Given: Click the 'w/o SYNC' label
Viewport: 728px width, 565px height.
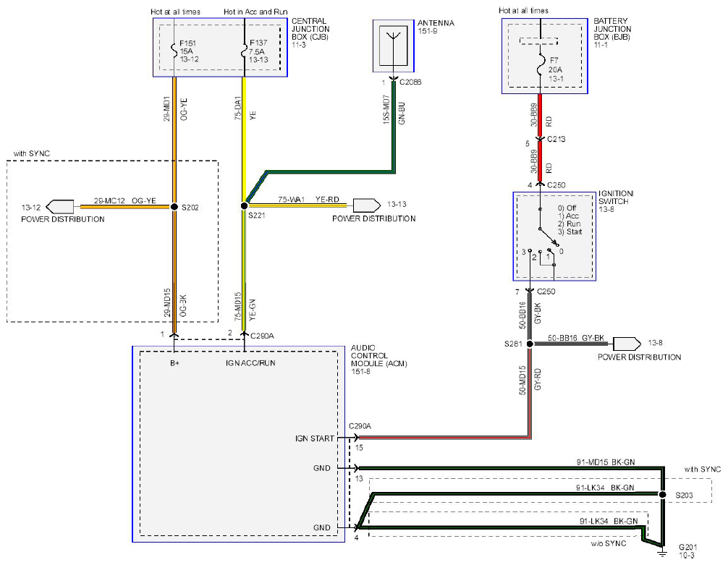Looking at the screenshot, I should pos(608,543).
